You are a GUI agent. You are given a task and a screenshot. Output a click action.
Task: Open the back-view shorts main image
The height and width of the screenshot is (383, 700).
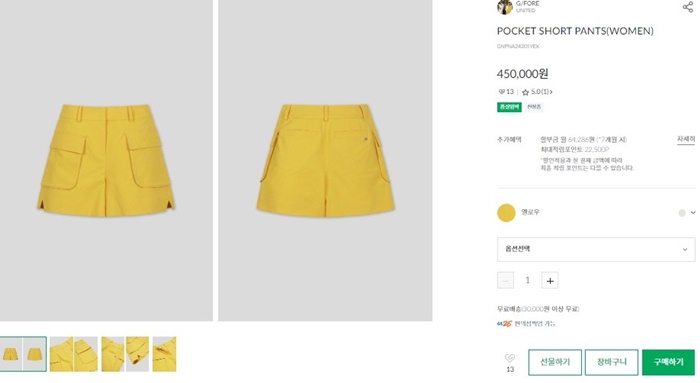pyautogui.click(x=325, y=160)
